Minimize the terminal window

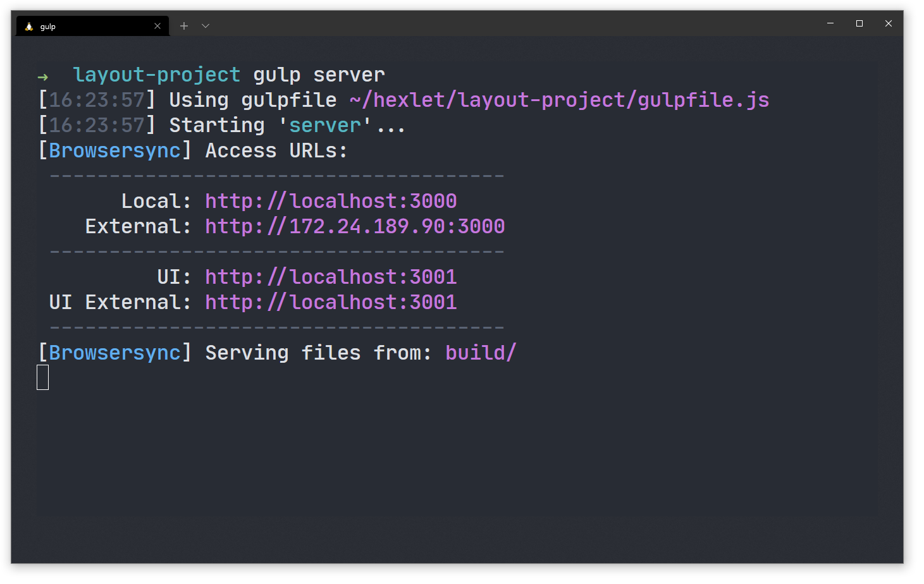click(x=830, y=23)
